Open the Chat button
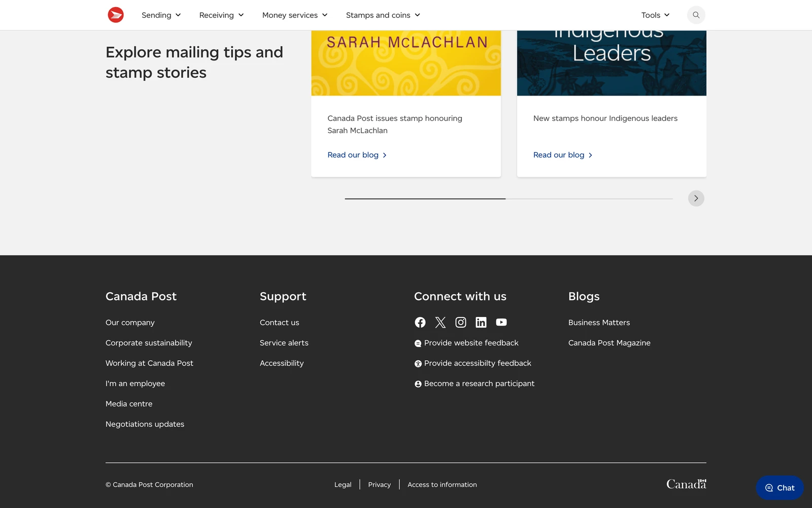The image size is (812, 508). click(780, 488)
